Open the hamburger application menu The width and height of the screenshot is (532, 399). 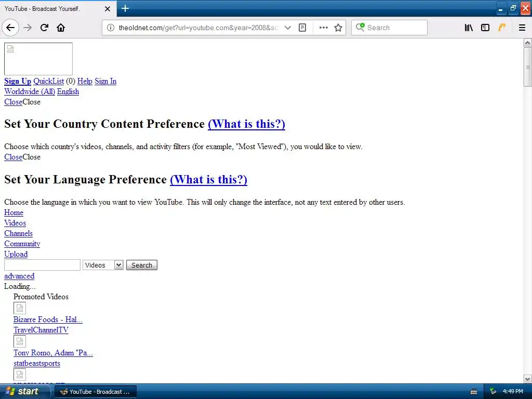pyautogui.click(x=522, y=28)
